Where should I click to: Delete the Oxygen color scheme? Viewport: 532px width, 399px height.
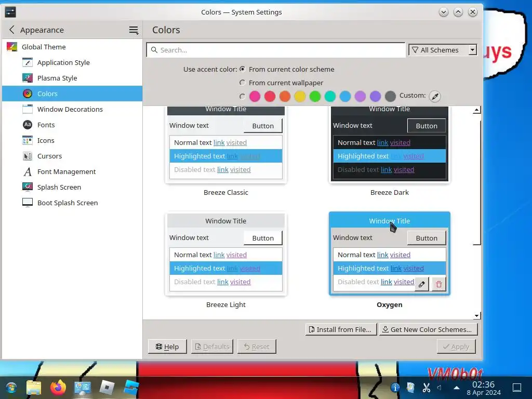pos(438,284)
